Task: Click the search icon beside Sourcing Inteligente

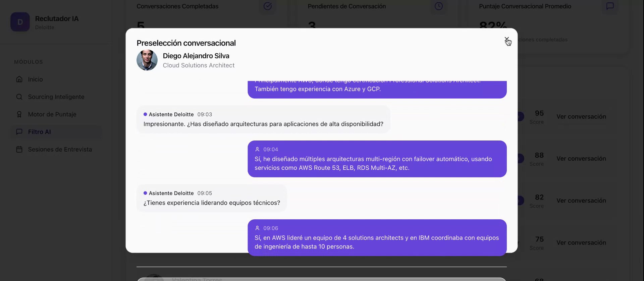Action: 19,97
